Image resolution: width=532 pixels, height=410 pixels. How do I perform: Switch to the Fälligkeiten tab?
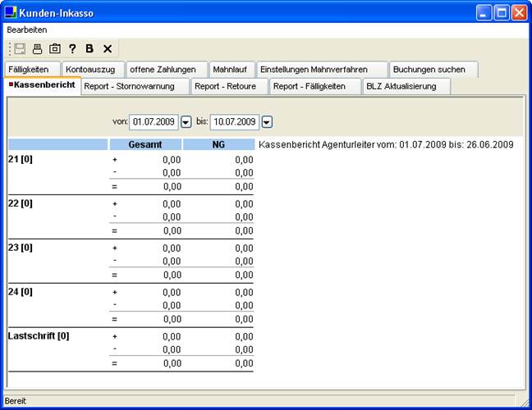point(31,70)
